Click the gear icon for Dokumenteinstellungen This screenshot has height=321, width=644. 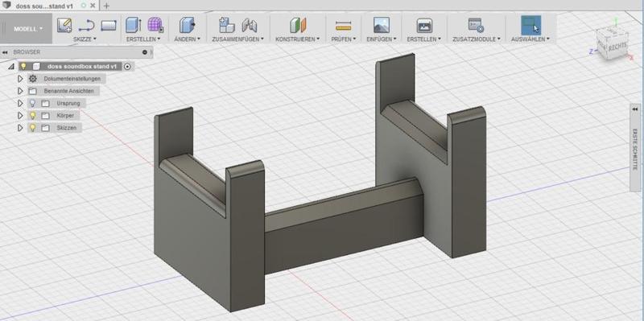click(33, 78)
